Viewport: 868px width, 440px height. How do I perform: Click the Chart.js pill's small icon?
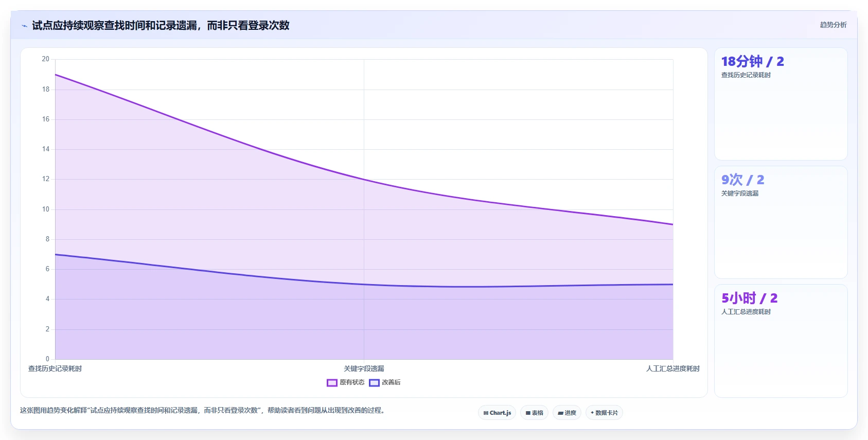486,413
